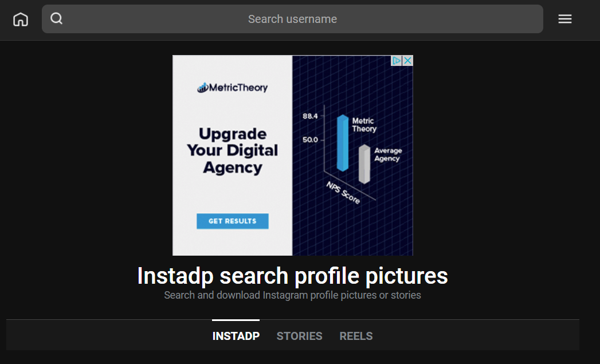
Task: Click the Search and download Instagram subtitle
Action: click(292, 295)
